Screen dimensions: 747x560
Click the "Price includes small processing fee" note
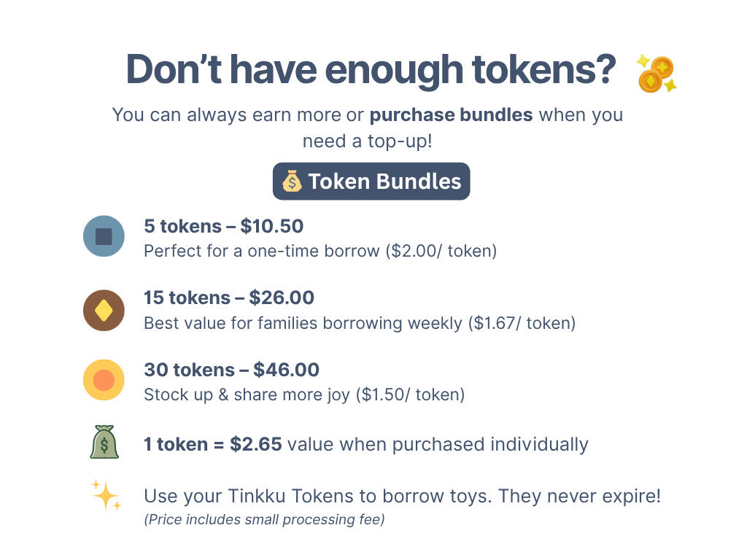point(264,520)
